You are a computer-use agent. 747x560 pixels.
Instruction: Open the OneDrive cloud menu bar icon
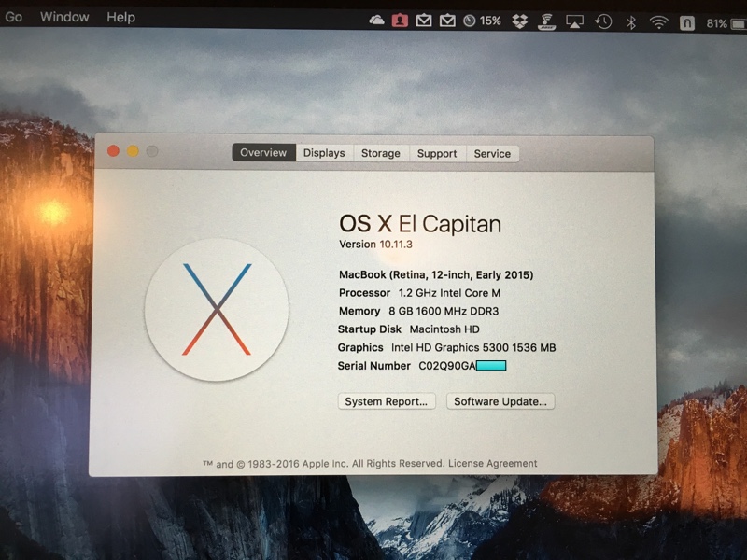pyautogui.click(x=376, y=21)
